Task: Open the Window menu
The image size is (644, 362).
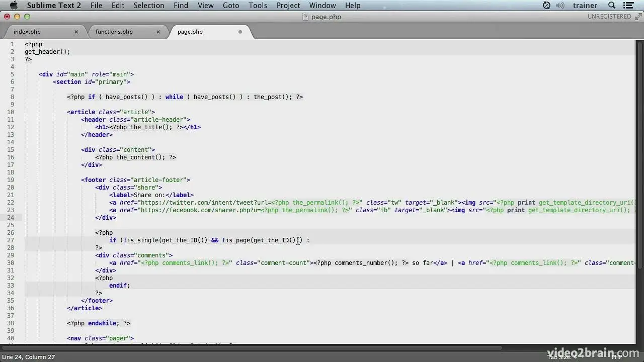Action: [x=323, y=6]
